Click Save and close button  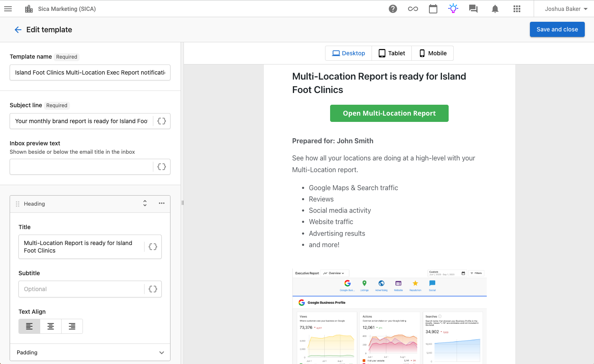(x=557, y=29)
